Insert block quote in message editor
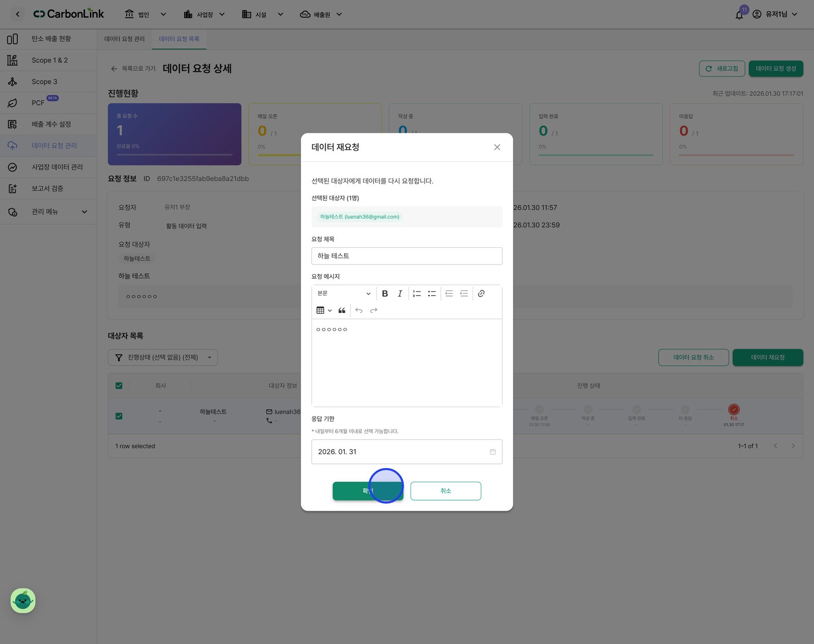The image size is (814, 644). click(342, 310)
